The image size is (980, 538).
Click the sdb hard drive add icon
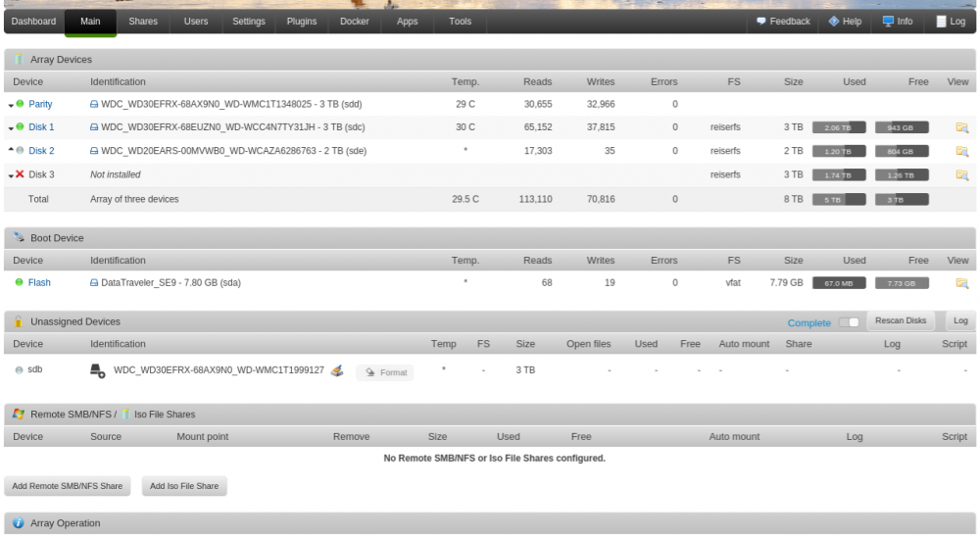(97, 370)
